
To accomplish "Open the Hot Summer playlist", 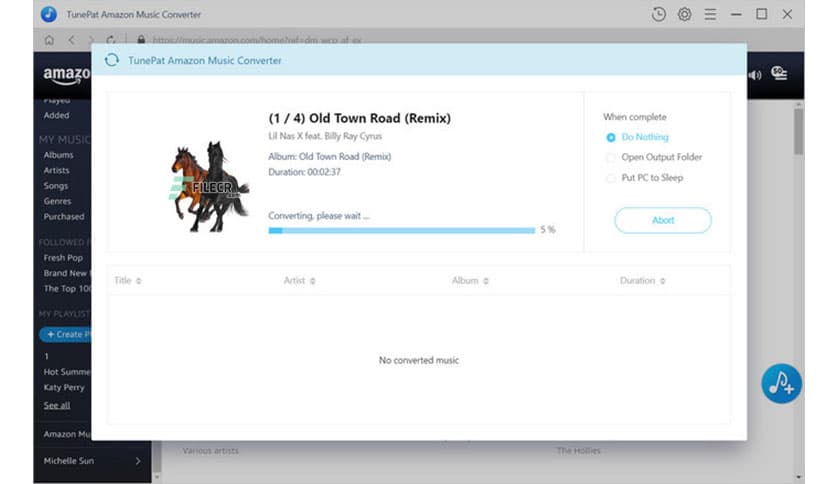I will 67,372.
